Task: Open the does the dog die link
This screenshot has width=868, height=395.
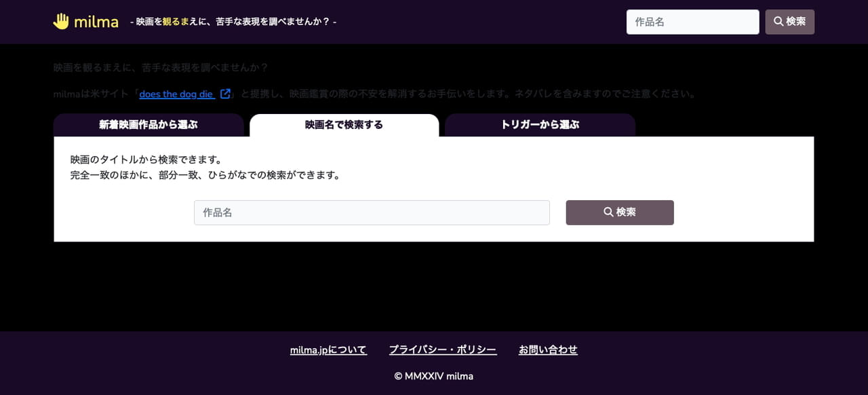Action: tap(176, 94)
